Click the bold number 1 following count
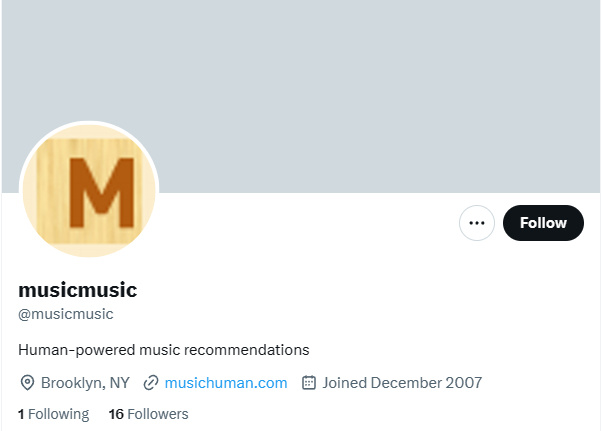This screenshot has width=603, height=431. click(x=22, y=414)
